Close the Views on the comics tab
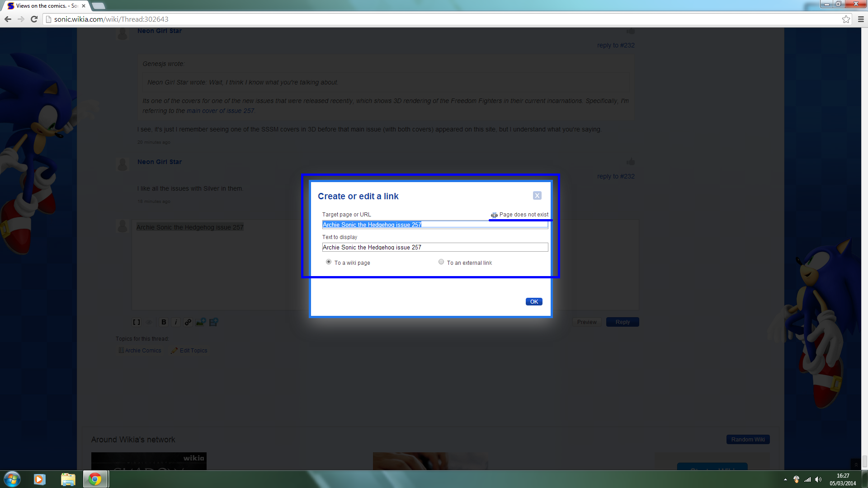The width and height of the screenshot is (868, 488). (x=84, y=6)
